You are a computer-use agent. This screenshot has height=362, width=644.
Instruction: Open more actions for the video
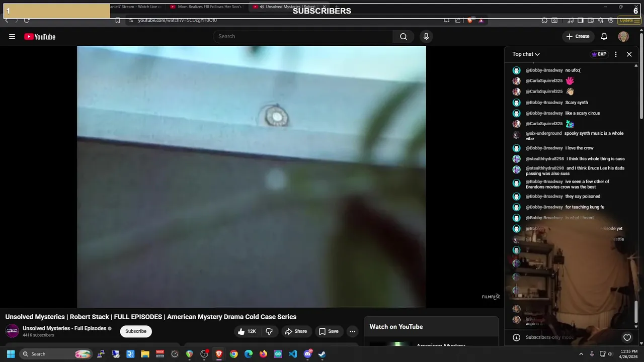[353, 331]
